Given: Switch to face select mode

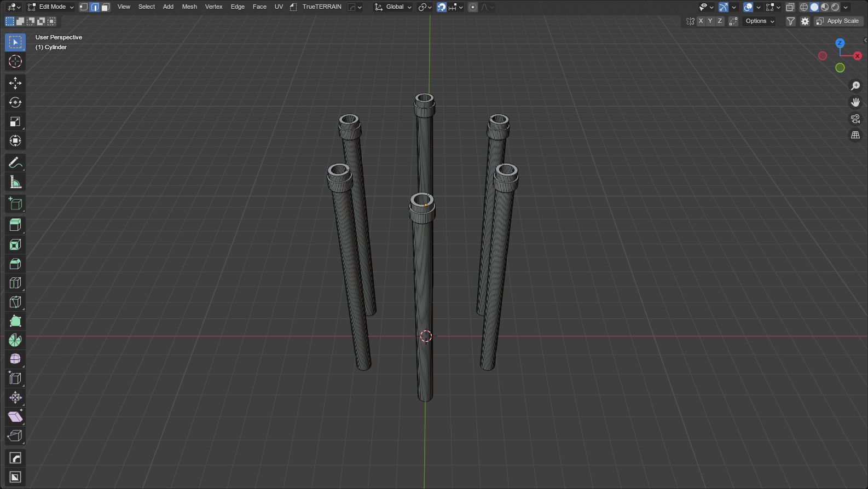Looking at the screenshot, I should pyautogui.click(x=106, y=7).
